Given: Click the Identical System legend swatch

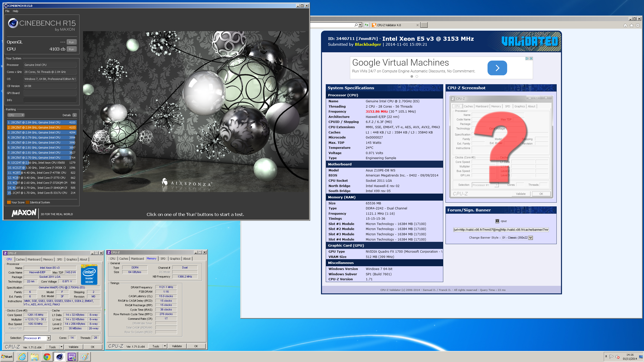Looking at the screenshot, I should coord(27,202).
